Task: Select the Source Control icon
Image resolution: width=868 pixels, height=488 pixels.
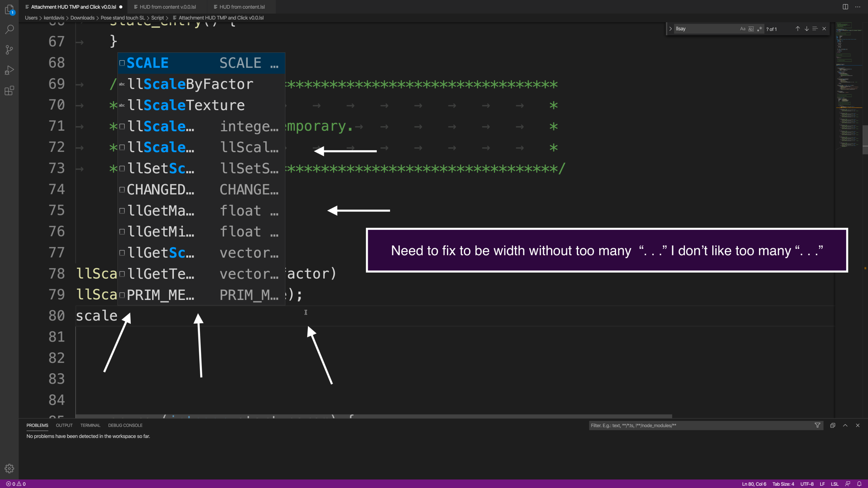Action: click(9, 50)
